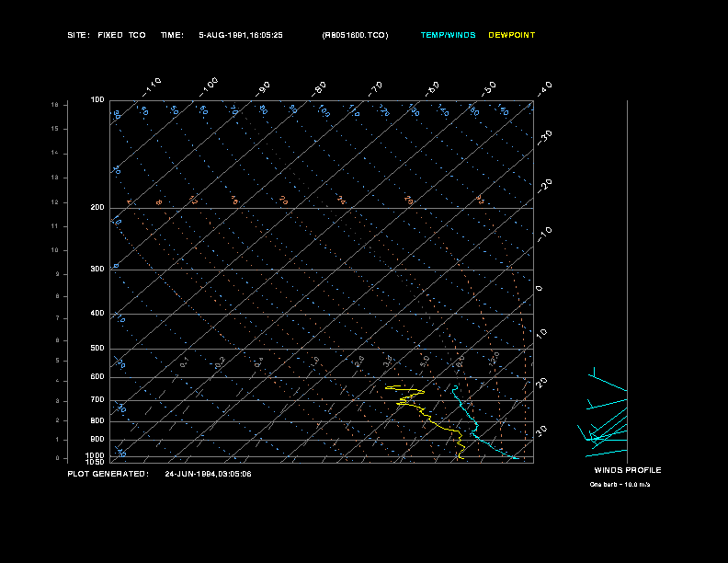Click the 'WINDS PROFILE' caption
The height and width of the screenshot is (563, 728).
[628, 470]
